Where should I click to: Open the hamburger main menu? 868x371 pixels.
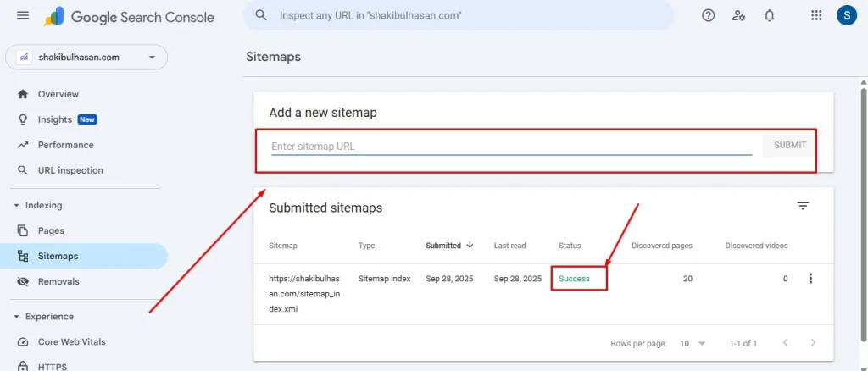(23, 16)
